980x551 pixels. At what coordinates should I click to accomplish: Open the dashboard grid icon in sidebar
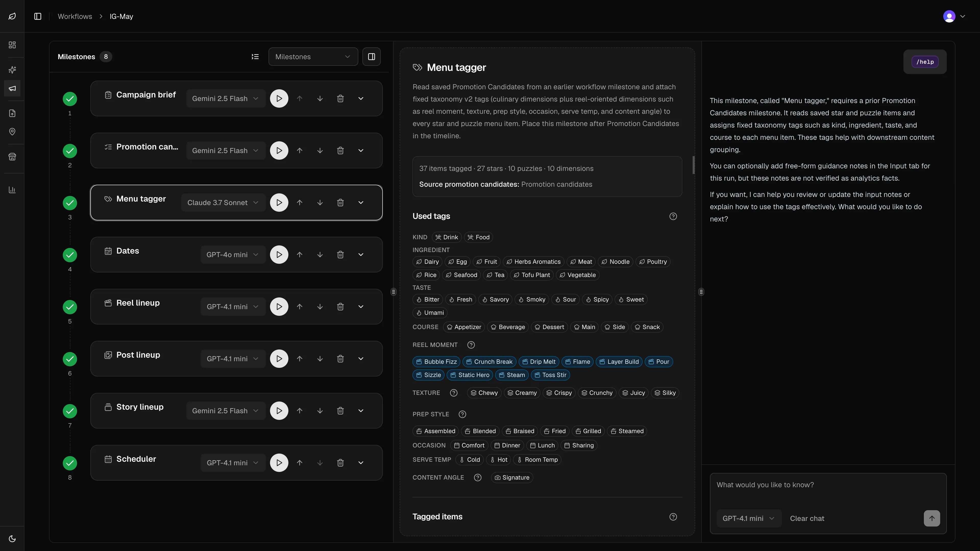pos(12,45)
